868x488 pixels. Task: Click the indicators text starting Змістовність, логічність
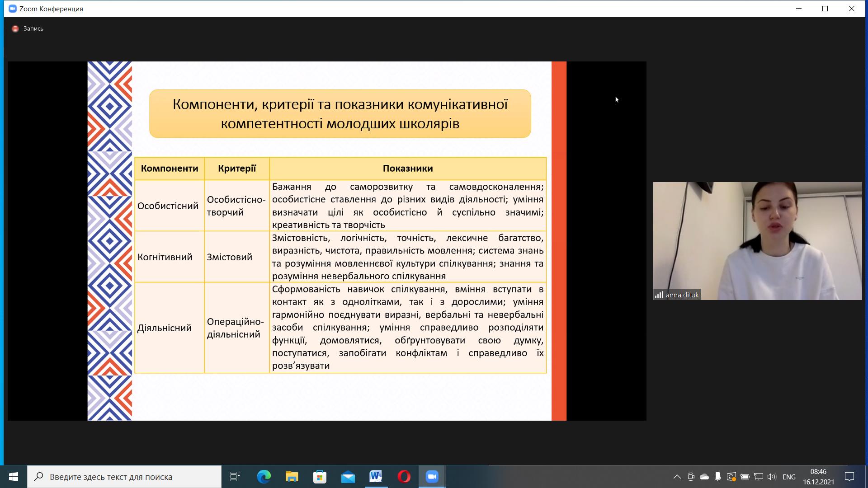(x=408, y=257)
